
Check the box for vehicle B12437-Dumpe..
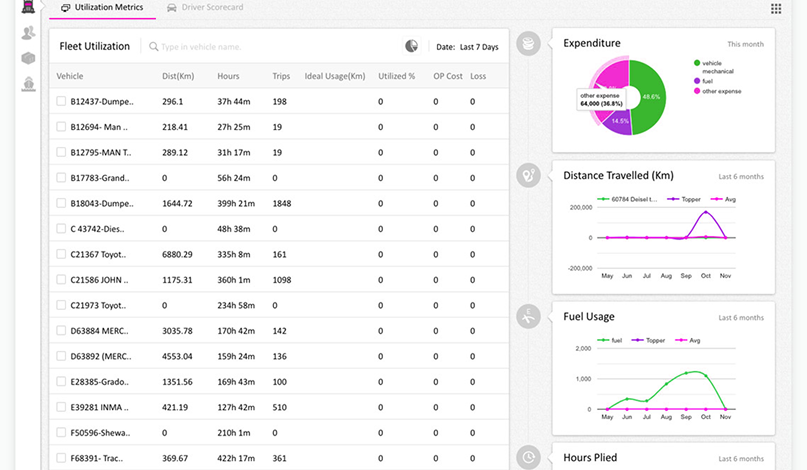[61, 102]
